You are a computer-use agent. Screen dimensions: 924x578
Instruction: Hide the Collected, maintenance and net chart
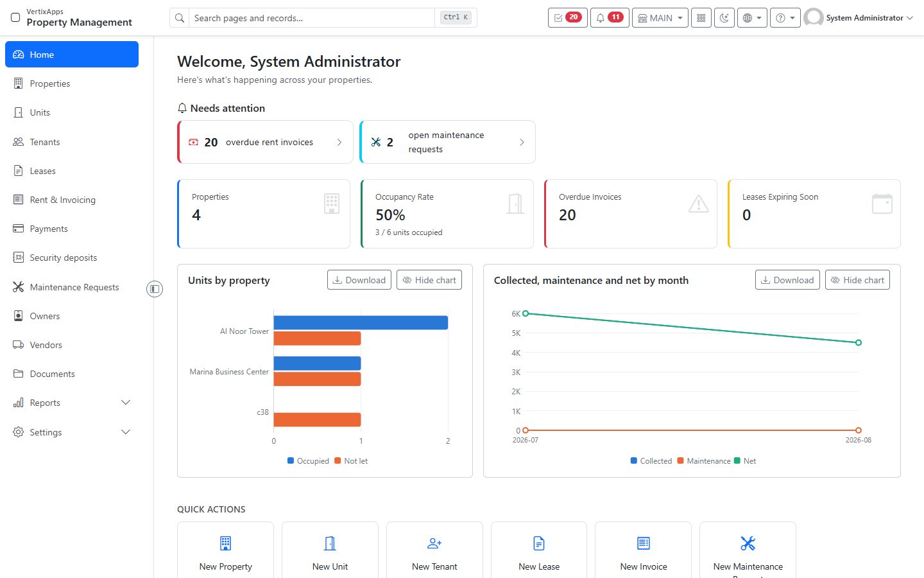click(x=857, y=280)
